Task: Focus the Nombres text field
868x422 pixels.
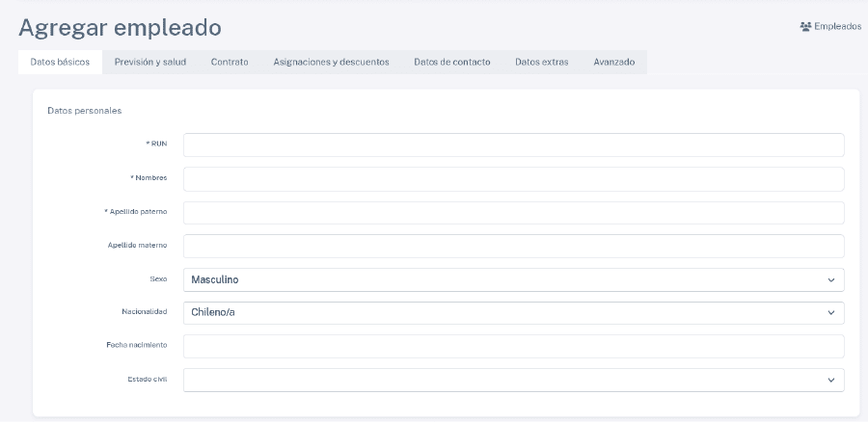Action: (x=513, y=178)
